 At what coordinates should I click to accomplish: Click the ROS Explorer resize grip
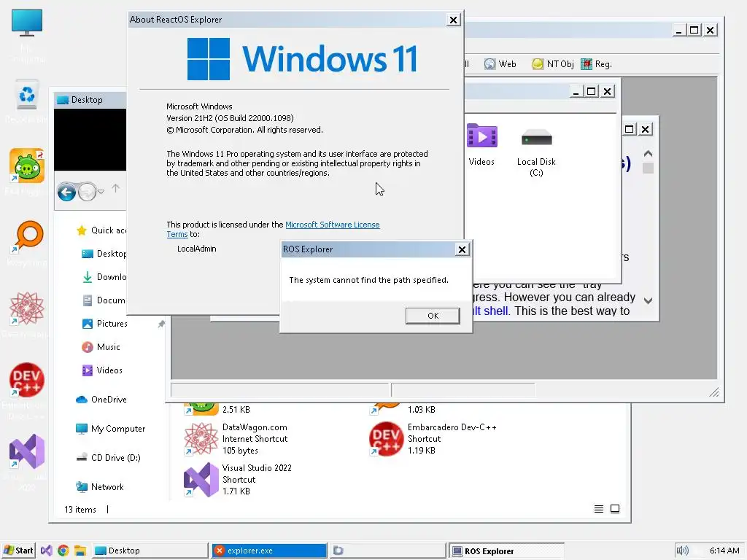pyautogui.click(x=713, y=392)
